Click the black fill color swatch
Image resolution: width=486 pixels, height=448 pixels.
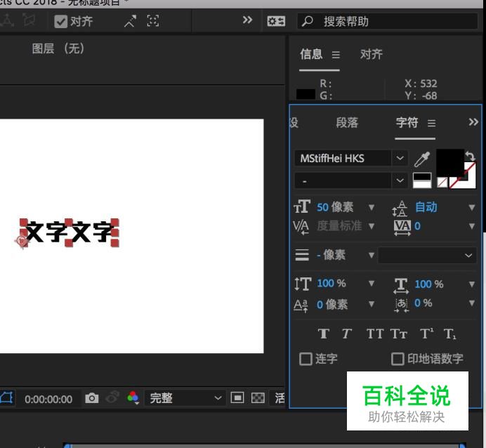coord(449,163)
